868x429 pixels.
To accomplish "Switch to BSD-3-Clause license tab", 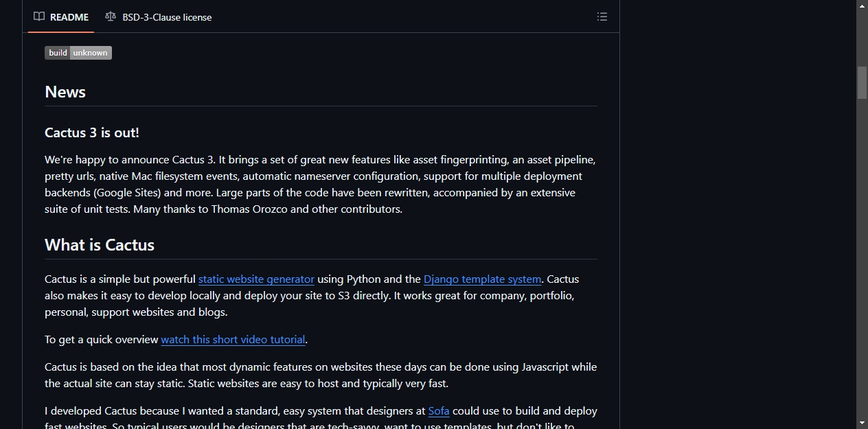I will tap(158, 16).
